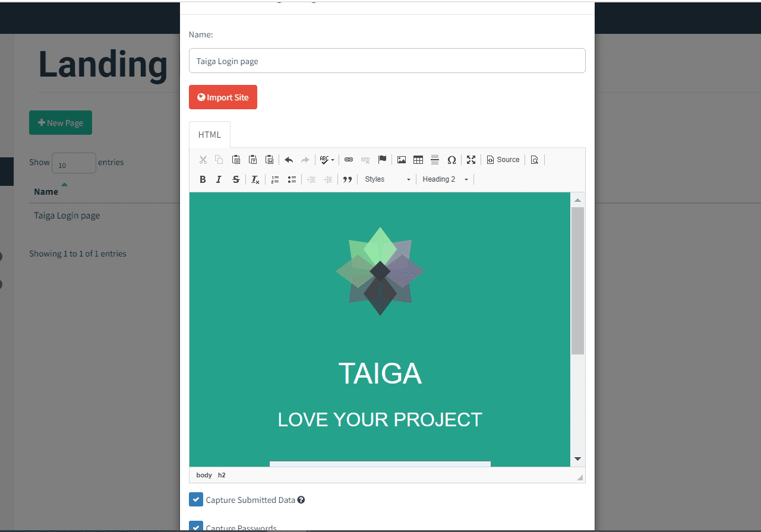Insert a numbered list
Image resolution: width=761 pixels, height=532 pixels.
click(x=275, y=179)
